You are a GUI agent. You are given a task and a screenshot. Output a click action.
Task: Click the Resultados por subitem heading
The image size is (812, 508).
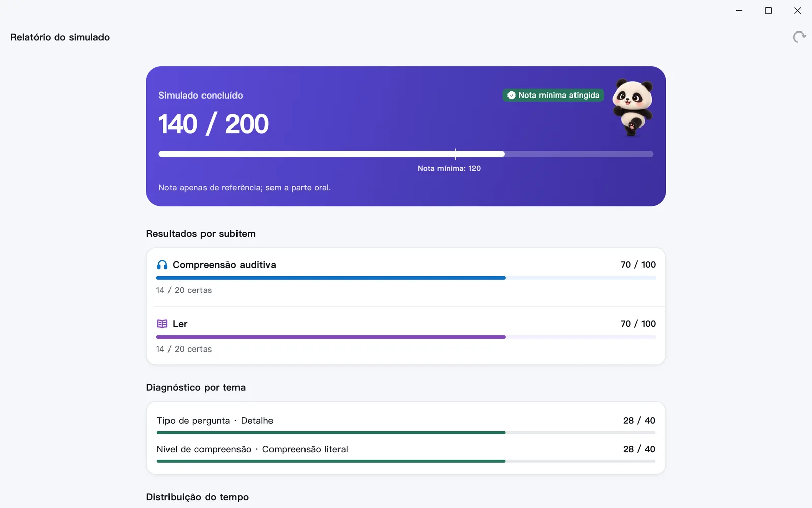point(200,234)
